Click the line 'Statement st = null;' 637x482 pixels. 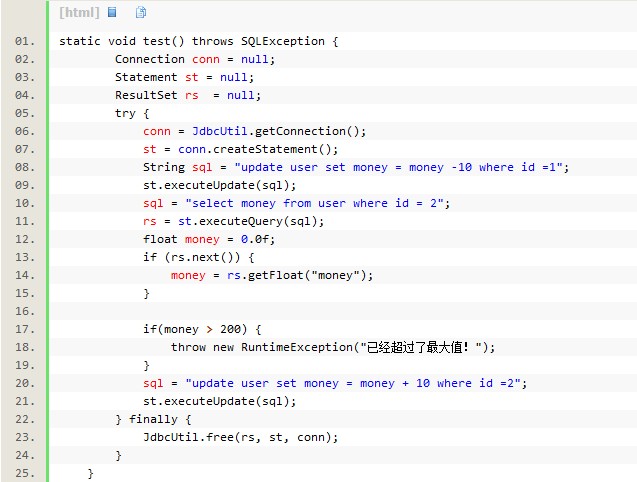click(x=184, y=77)
